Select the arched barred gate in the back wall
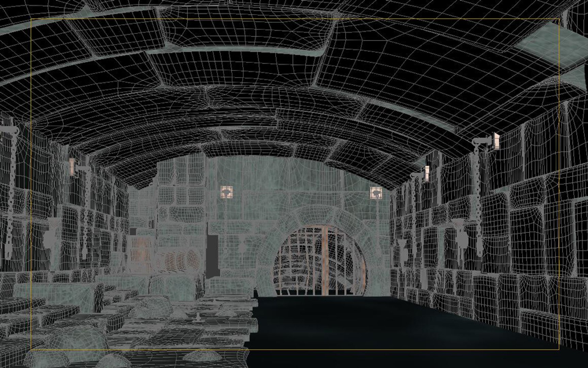Viewport: 588px width, 368px height. point(320,260)
